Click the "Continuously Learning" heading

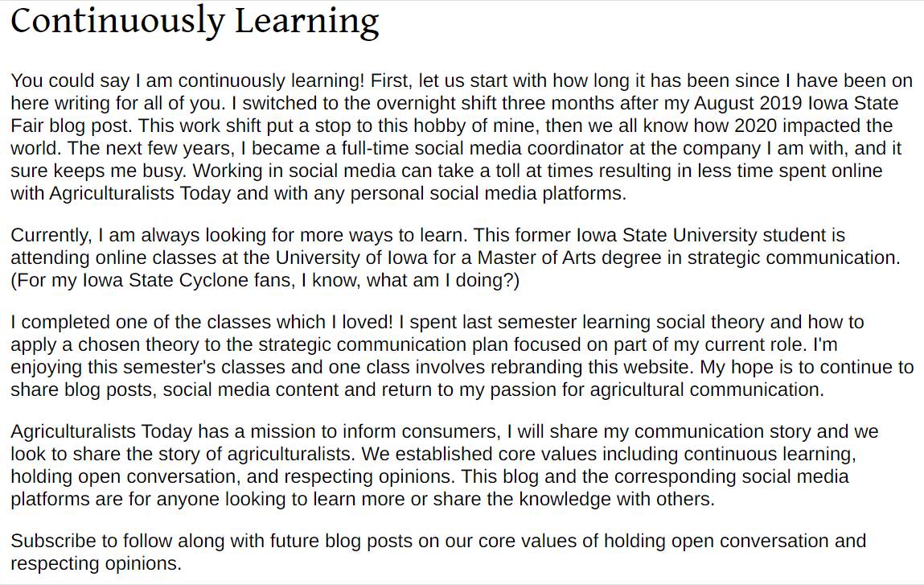coord(195,22)
